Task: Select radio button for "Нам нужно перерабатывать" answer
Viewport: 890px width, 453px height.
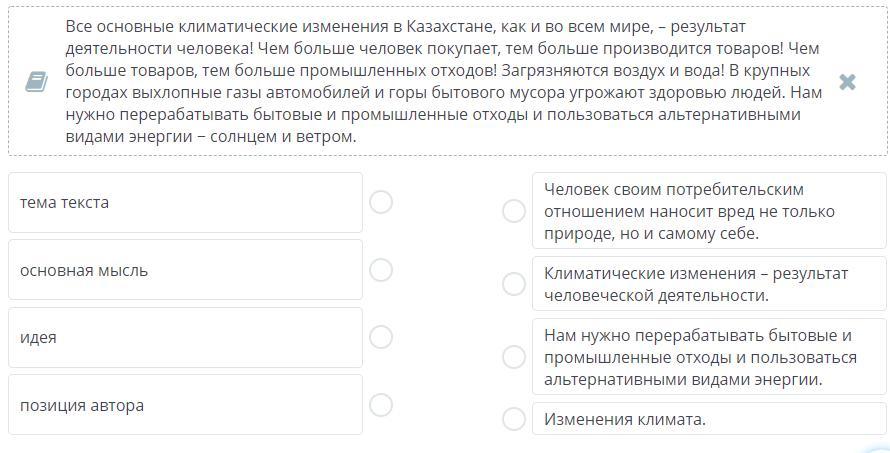Action: point(514,357)
